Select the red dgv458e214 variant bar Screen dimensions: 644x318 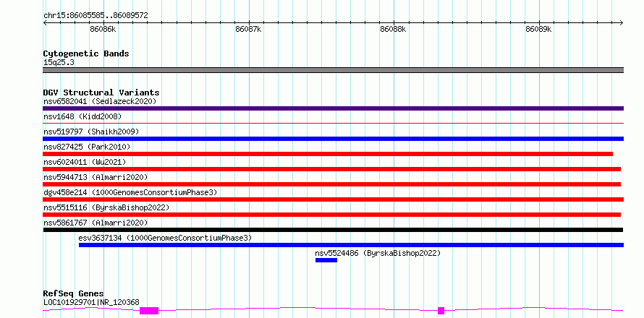333,199
